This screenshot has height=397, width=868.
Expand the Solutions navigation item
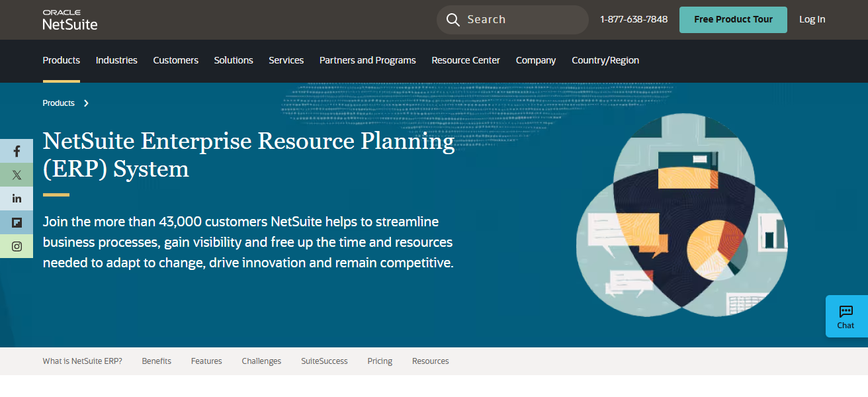234,60
